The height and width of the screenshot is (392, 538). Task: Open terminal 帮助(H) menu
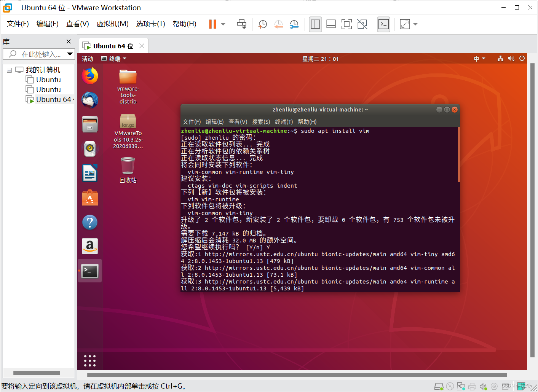pos(307,122)
